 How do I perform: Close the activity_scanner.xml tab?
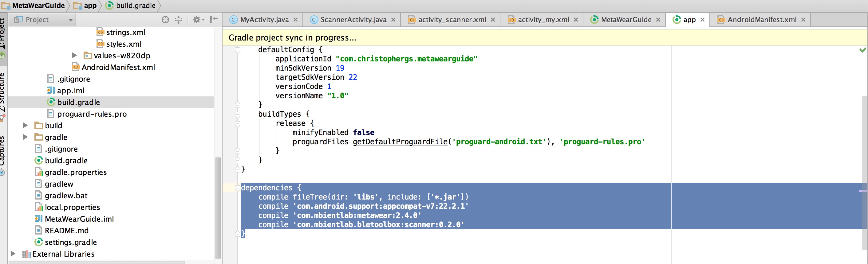click(x=493, y=20)
